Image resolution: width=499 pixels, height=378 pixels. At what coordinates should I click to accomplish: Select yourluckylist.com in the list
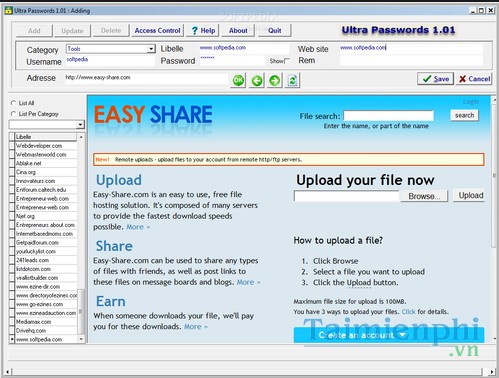click(46, 251)
